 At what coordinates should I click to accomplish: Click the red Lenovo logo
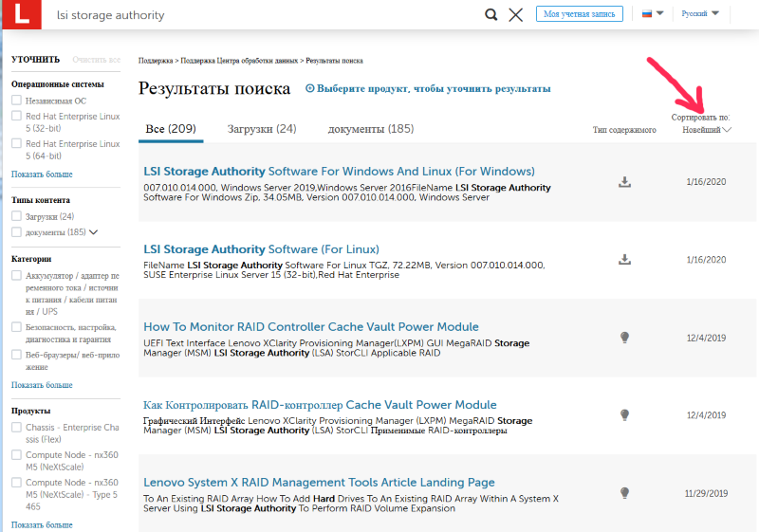coord(22,14)
